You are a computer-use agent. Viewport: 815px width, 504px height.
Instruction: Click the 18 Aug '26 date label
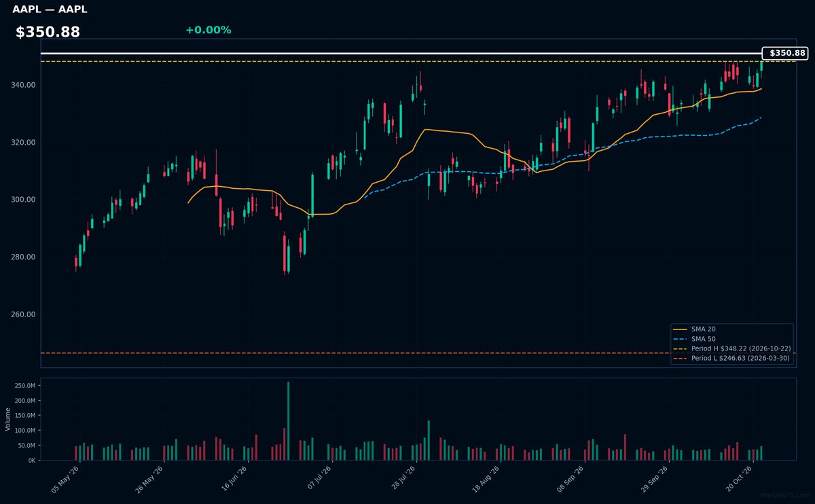pos(486,479)
